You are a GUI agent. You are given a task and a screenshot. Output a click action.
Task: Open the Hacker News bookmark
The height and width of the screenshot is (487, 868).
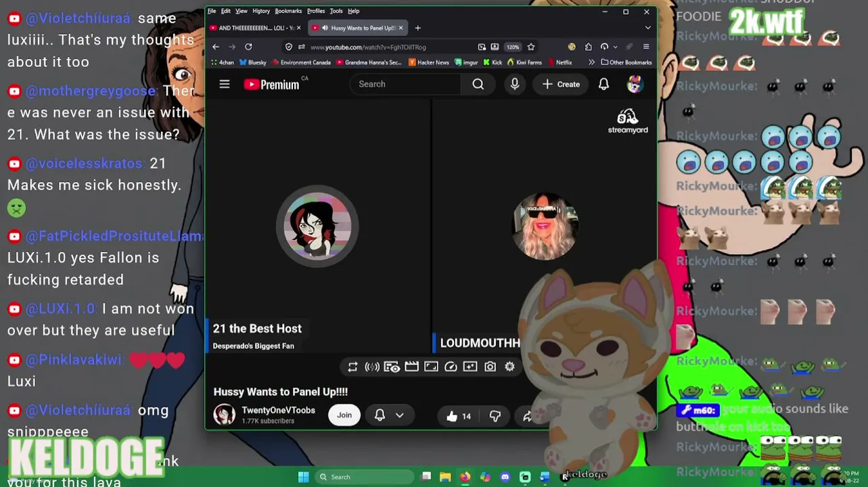point(429,62)
